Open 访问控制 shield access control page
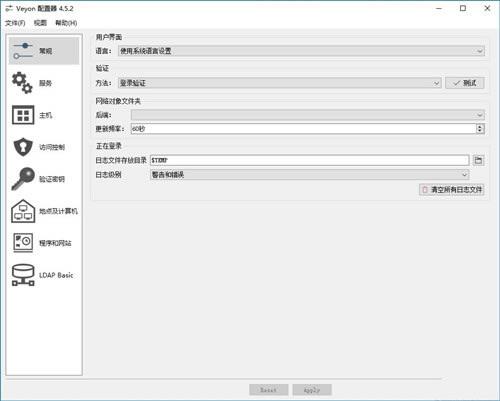Screen dimensions: 500x401 pos(44,147)
